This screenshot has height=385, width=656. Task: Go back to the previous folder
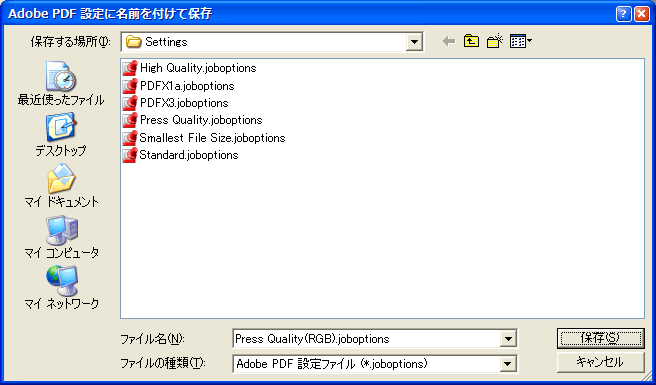[449, 41]
